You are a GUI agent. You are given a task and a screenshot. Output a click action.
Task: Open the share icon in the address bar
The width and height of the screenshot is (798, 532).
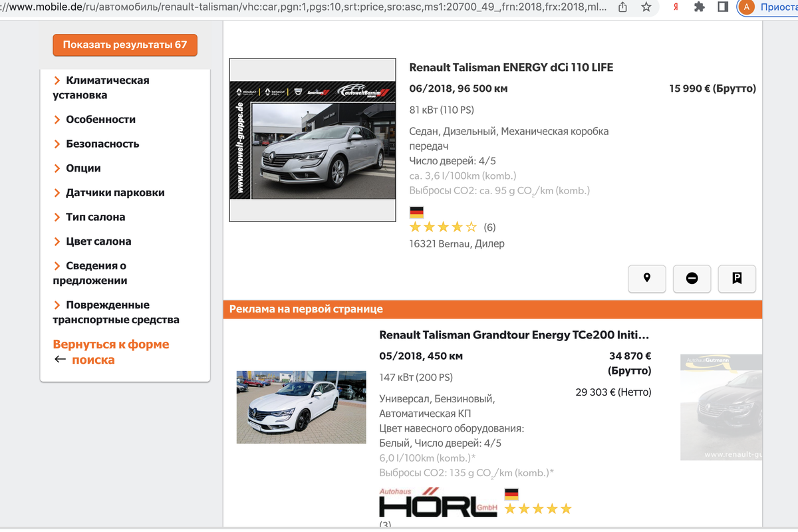point(622,8)
